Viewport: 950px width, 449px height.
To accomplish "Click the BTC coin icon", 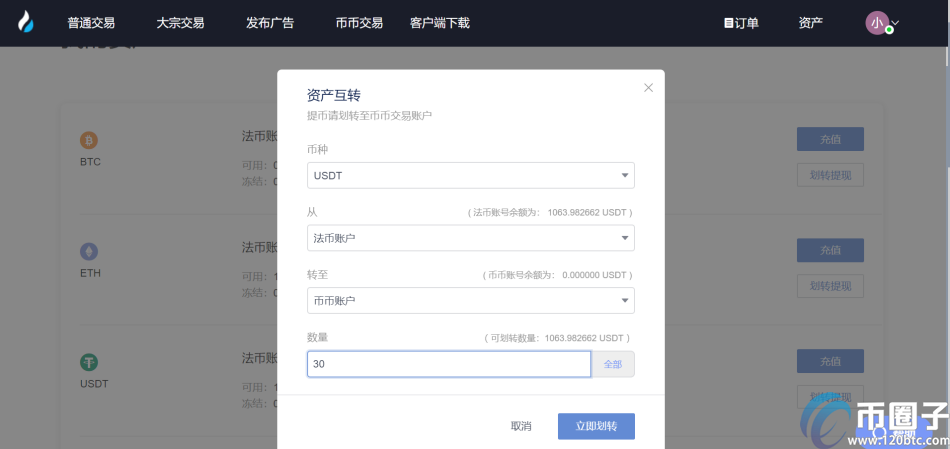I will tap(89, 140).
